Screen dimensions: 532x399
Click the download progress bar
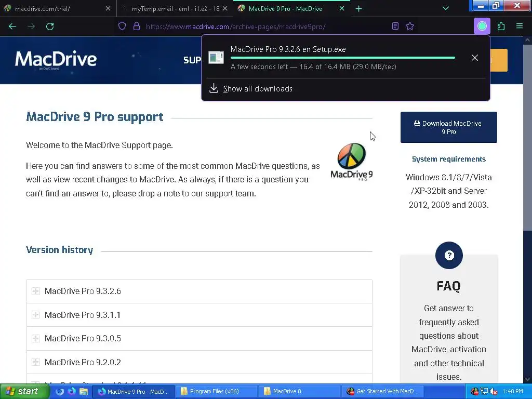click(x=343, y=58)
